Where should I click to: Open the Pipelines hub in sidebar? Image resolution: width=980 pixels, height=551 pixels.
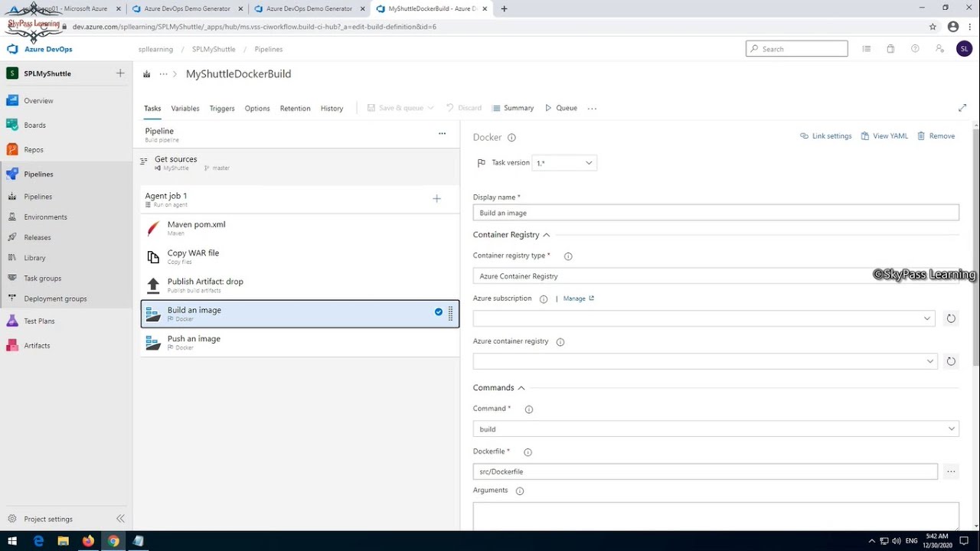[38, 174]
